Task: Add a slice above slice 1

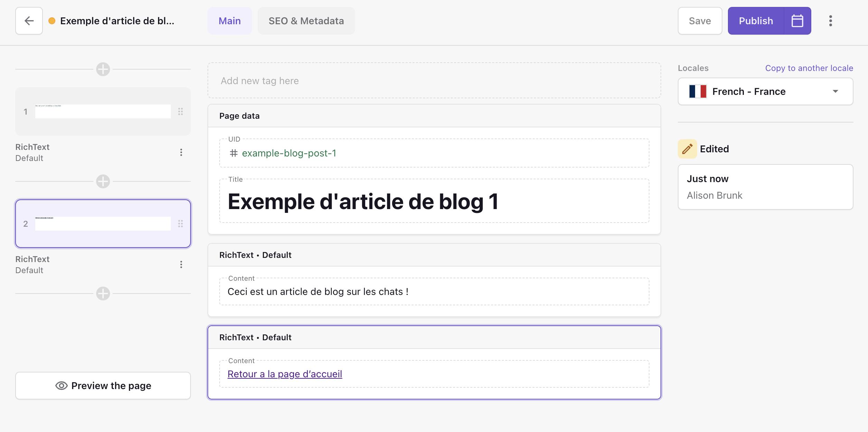Action: click(x=103, y=69)
